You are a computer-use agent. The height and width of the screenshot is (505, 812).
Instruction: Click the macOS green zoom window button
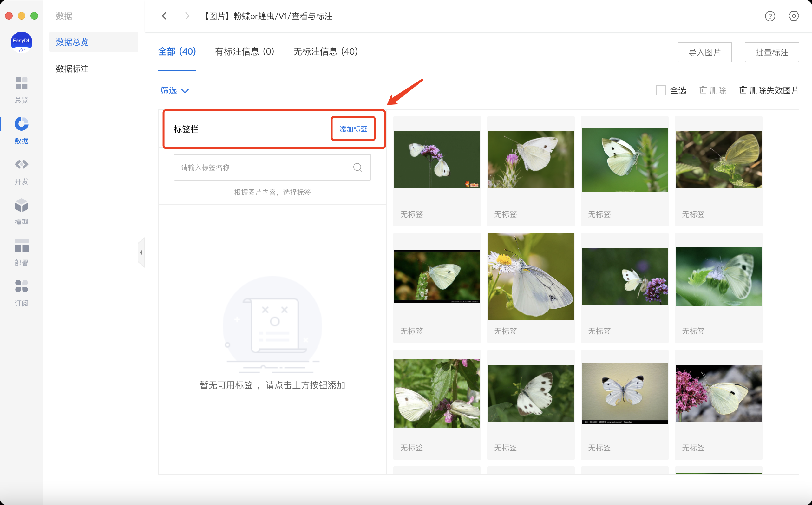tap(34, 16)
